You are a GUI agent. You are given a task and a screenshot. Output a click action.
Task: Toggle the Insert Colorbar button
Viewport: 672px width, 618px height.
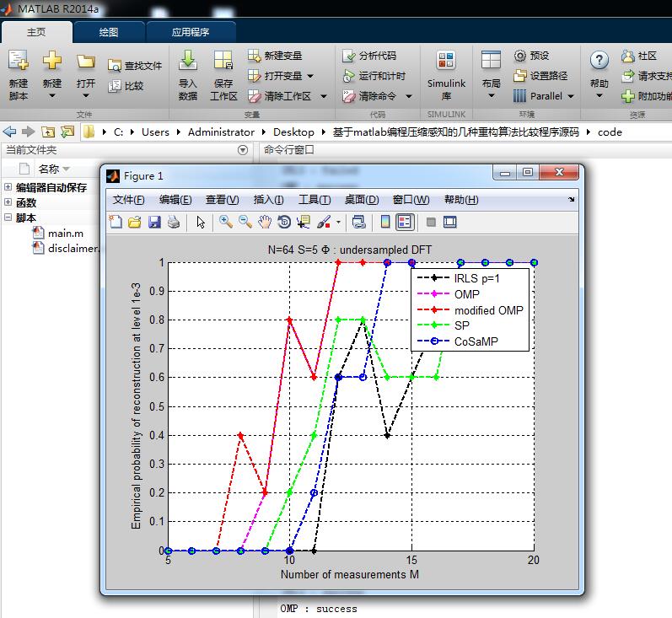385,222
